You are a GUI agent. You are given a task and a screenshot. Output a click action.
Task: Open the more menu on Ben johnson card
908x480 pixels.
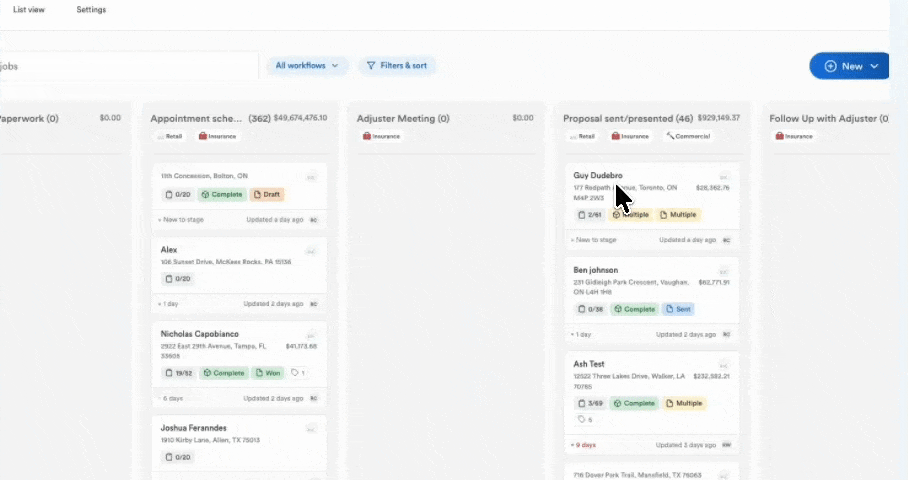pyautogui.click(x=723, y=272)
